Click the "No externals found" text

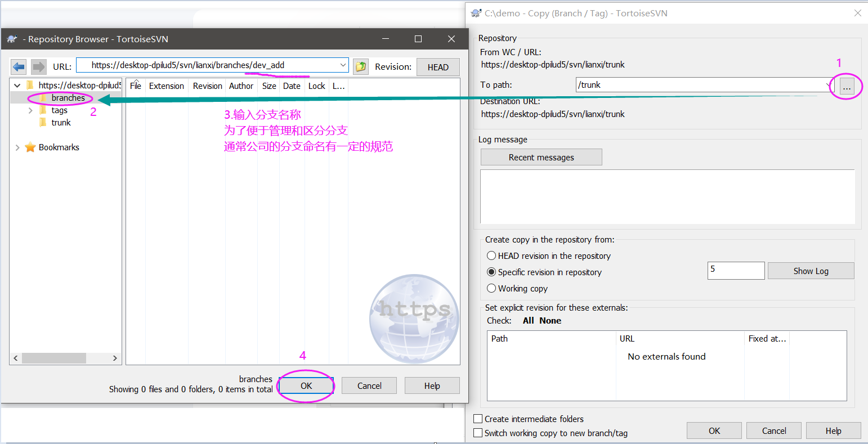tap(666, 356)
